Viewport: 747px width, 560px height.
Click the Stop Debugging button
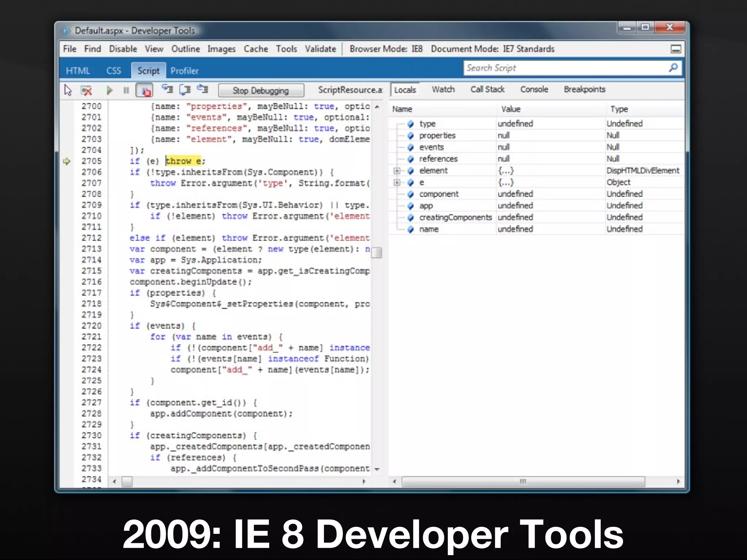261,90
